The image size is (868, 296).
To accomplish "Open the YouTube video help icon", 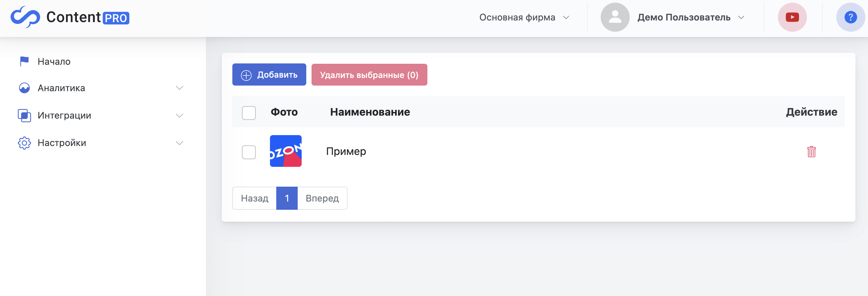I will point(792,17).
